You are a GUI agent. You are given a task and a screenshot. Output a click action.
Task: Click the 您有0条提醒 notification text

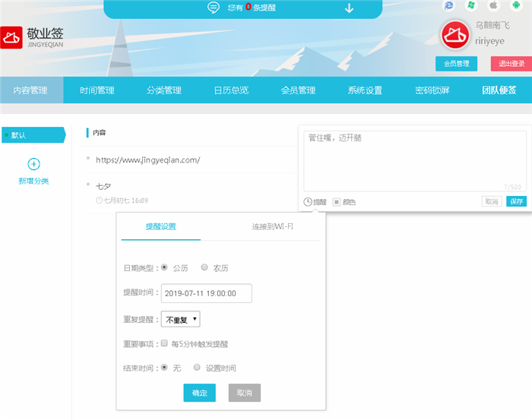(x=252, y=8)
